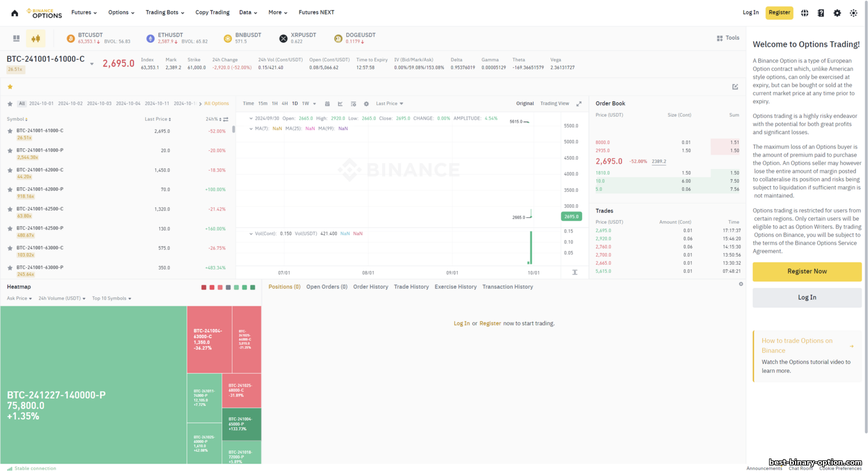868x473 pixels.
Task: Click the darkest green heatmap legend swatch
Action: [x=252, y=287]
